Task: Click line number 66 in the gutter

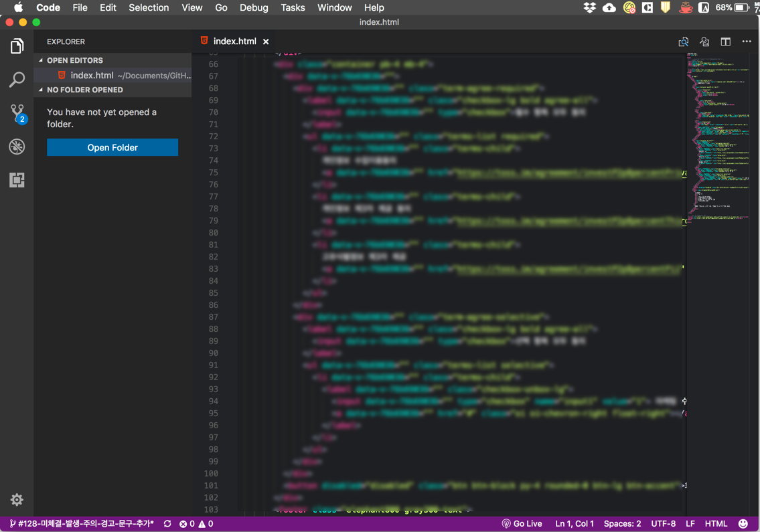Action: coord(213,64)
